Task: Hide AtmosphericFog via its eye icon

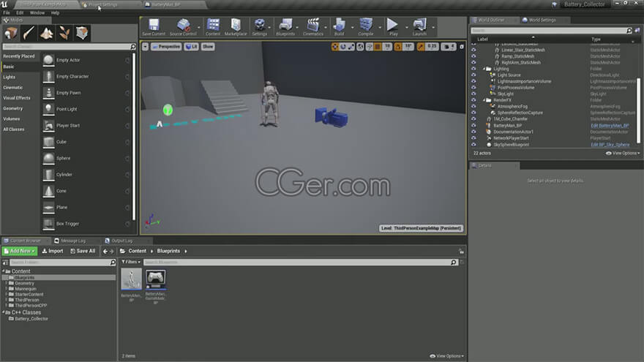Action: [x=473, y=106]
